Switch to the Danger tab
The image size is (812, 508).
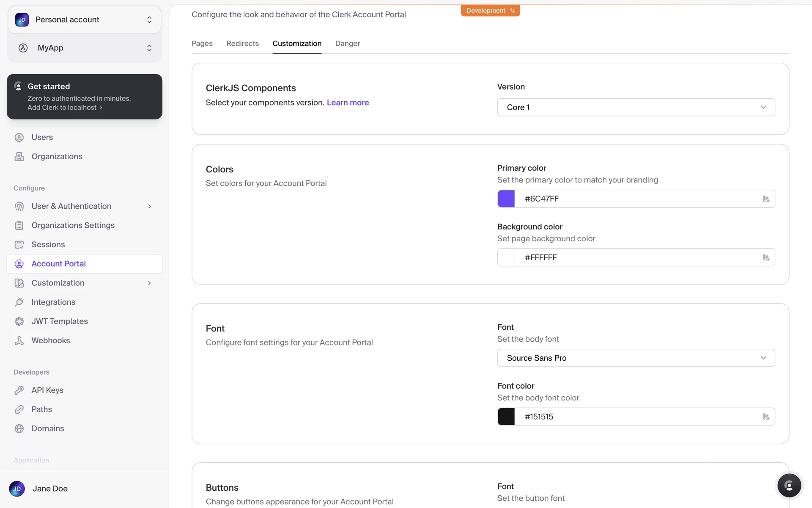[x=347, y=44]
